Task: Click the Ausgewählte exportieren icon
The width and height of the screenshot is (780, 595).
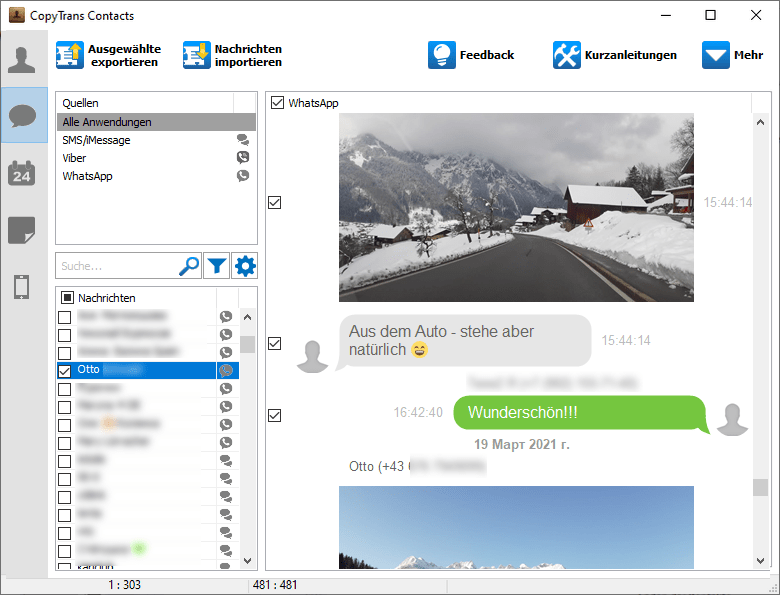Action: (70, 55)
